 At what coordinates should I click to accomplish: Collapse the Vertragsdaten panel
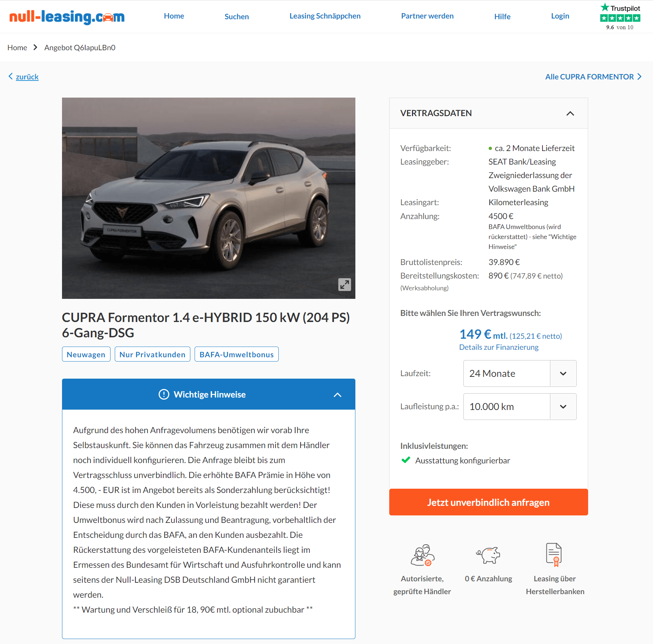tap(570, 113)
